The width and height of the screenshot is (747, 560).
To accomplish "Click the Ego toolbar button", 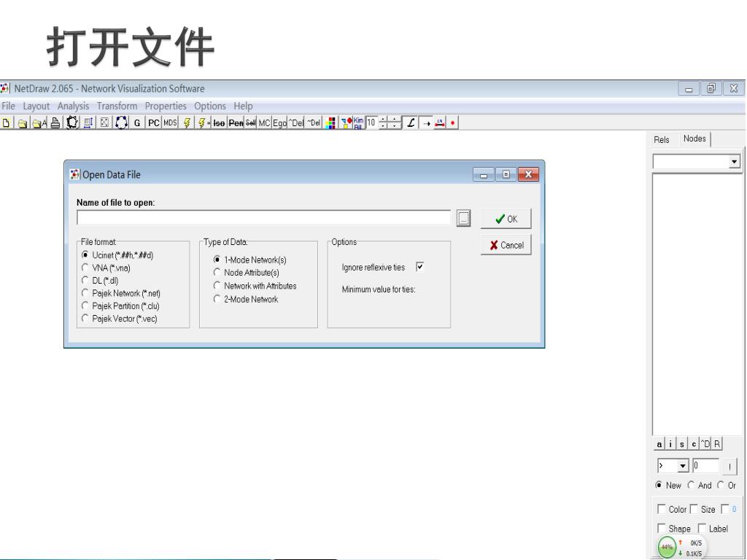I will point(279,122).
